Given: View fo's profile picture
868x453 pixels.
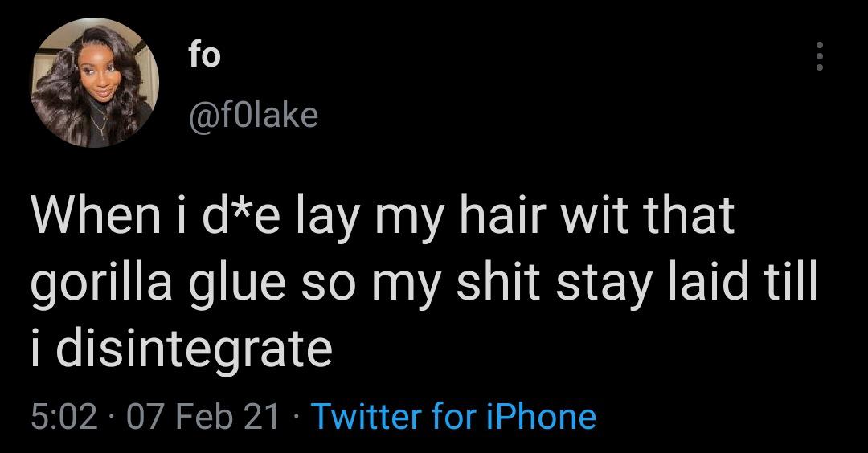Looking at the screenshot, I should tap(95, 83).
